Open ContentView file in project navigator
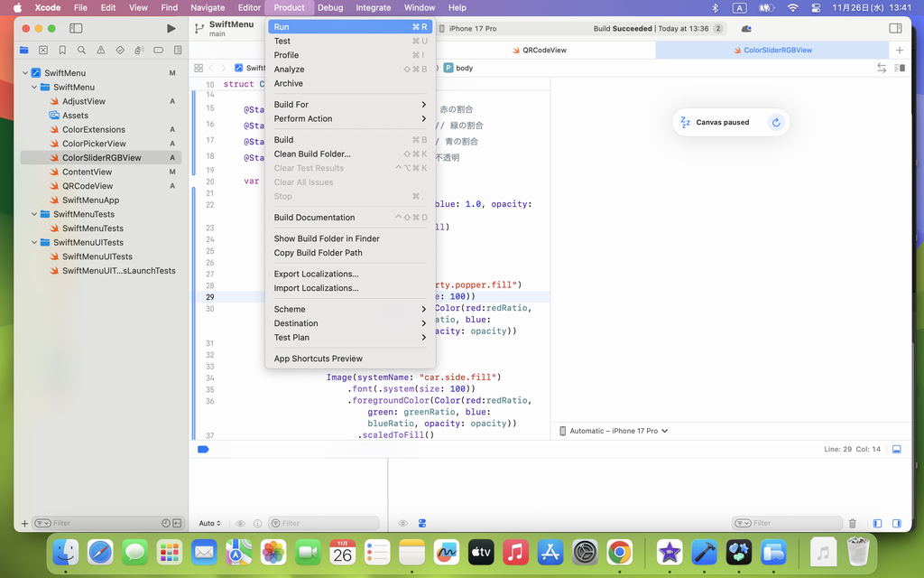The height and width of the screenshot is (578, 924). click(x=87, y=172)
